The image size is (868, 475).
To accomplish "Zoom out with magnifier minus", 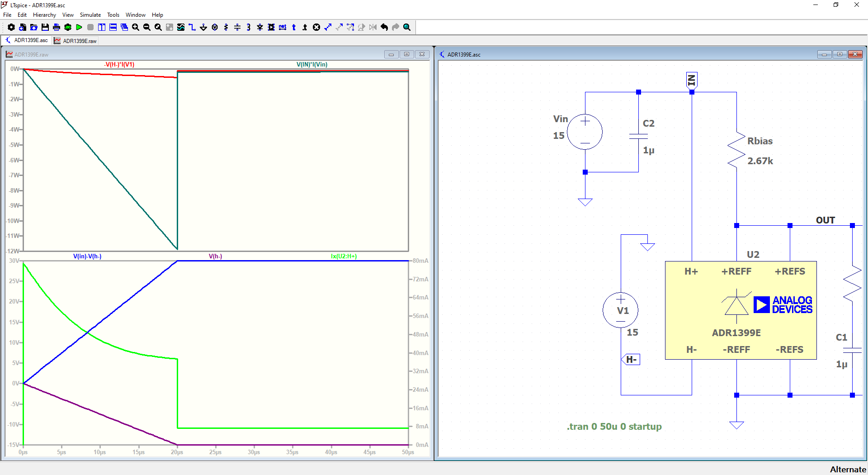I will 147,27.
